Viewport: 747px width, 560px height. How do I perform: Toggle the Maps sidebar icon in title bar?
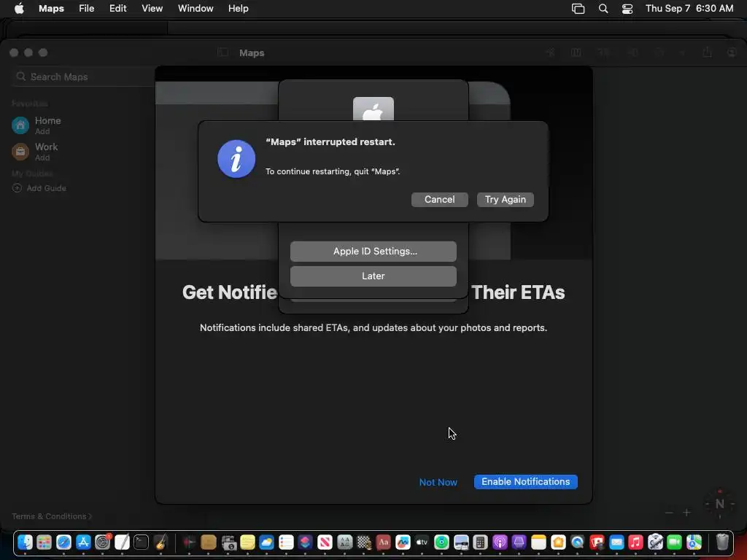pos(222,52)
